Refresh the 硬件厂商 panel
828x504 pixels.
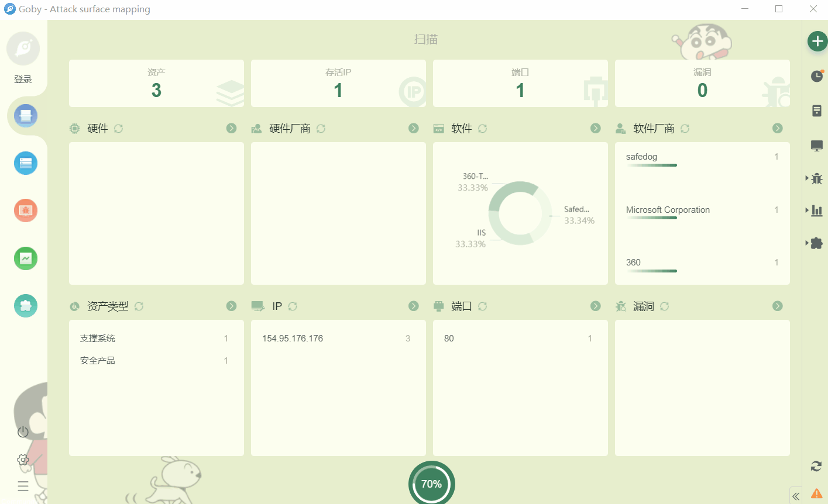[321, 129]
